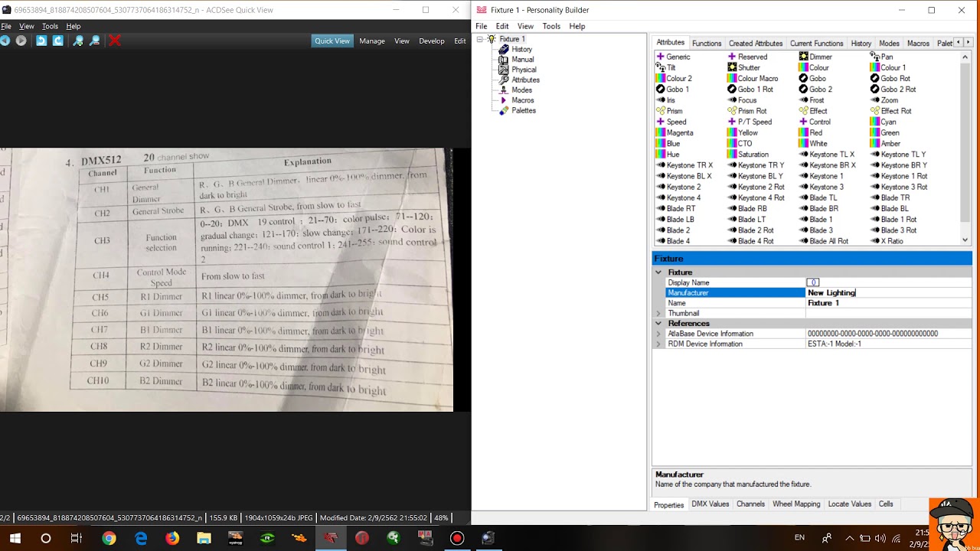Select the Prism attribute icon

660,111
